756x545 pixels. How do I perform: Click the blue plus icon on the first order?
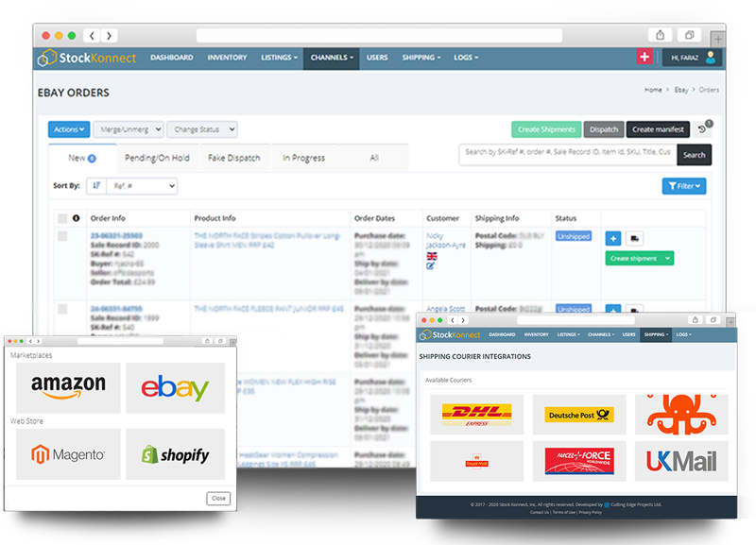click(x=612, y=237)
